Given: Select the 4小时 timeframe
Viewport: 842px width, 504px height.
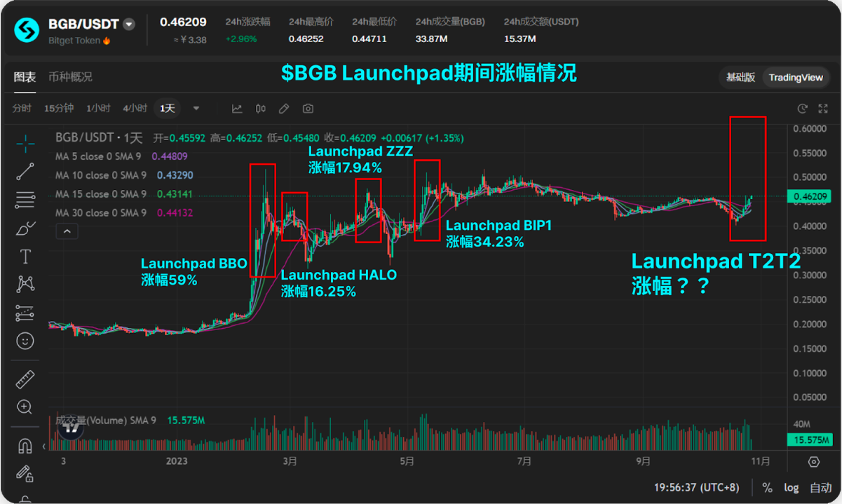Looking at the screenshot, I should (x=135, y=109).
